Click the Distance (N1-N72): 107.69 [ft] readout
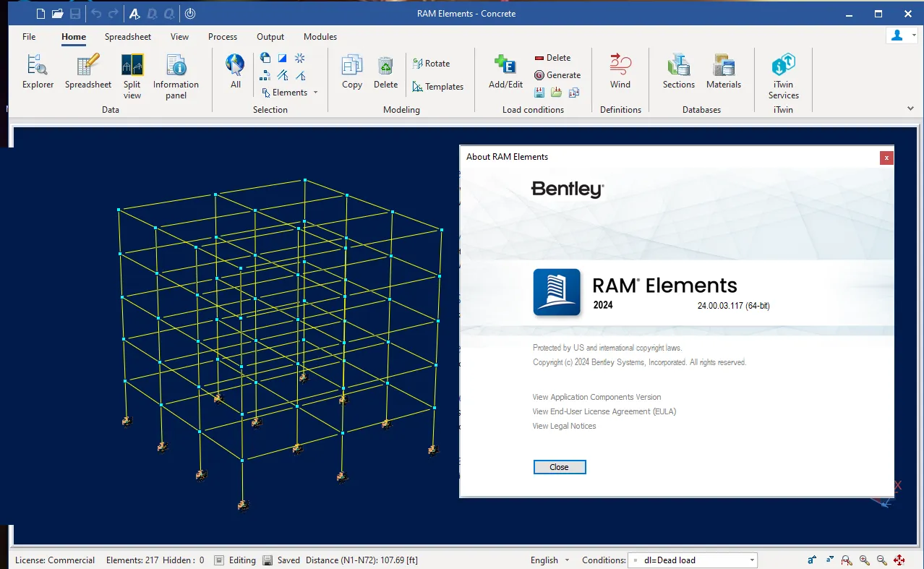Viewport: 924px width, 569px height. click(362, 560)
